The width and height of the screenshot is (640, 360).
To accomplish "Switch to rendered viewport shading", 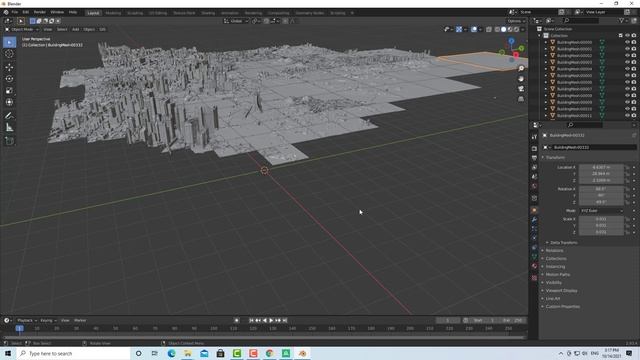I will [516, 29].
